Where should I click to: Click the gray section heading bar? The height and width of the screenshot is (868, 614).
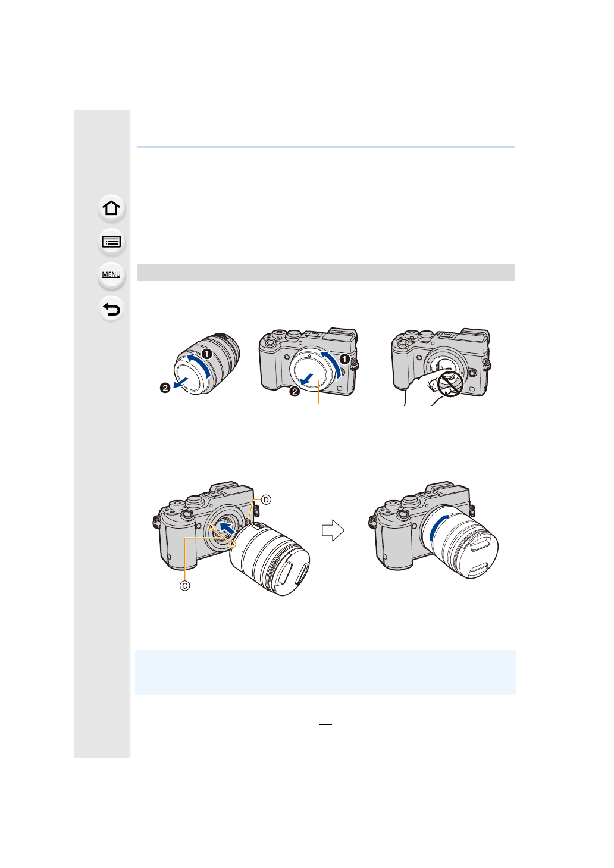tap(326, 273)
